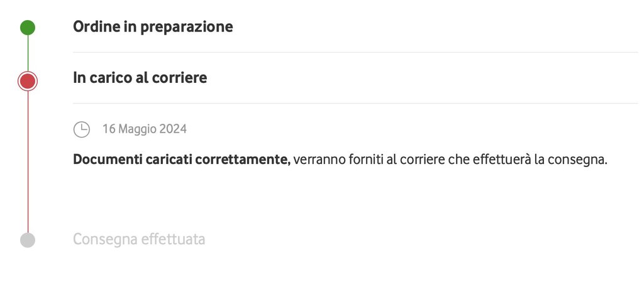Click the word consegna ending the description
This screenshot has width=644, height=282.
[x=577, y=160]
